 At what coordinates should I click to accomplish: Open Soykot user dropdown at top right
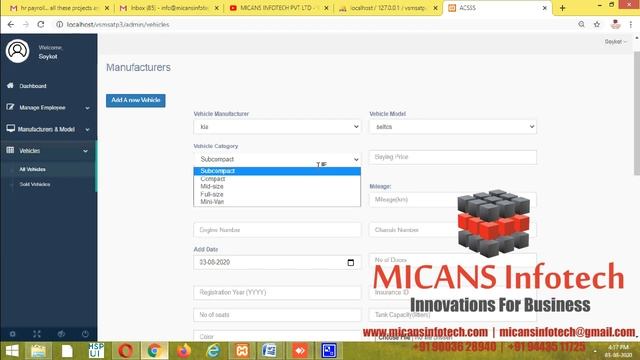(615, 42)
